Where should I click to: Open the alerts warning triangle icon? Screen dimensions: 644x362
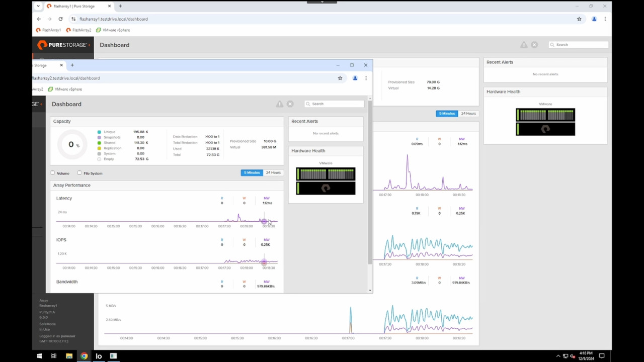[524, 44]
